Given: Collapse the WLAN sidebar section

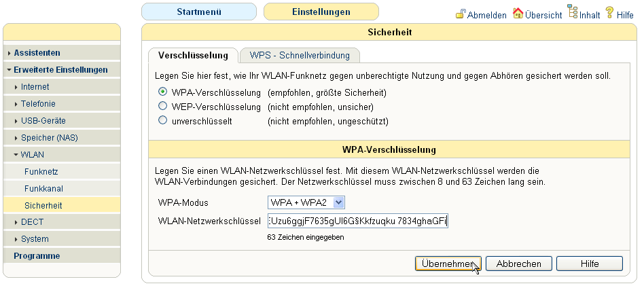Looking at the screenshot, I should (x=32, y=155).
